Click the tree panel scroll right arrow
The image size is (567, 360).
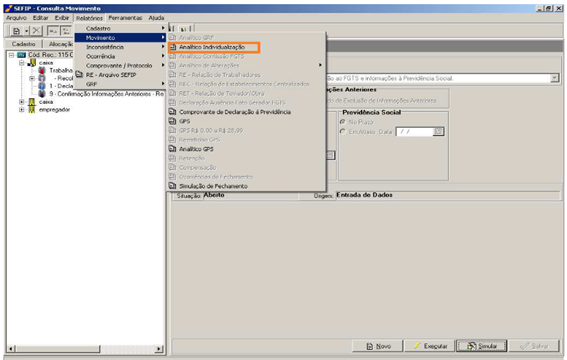pyautogui.click(x=159, y=349)
